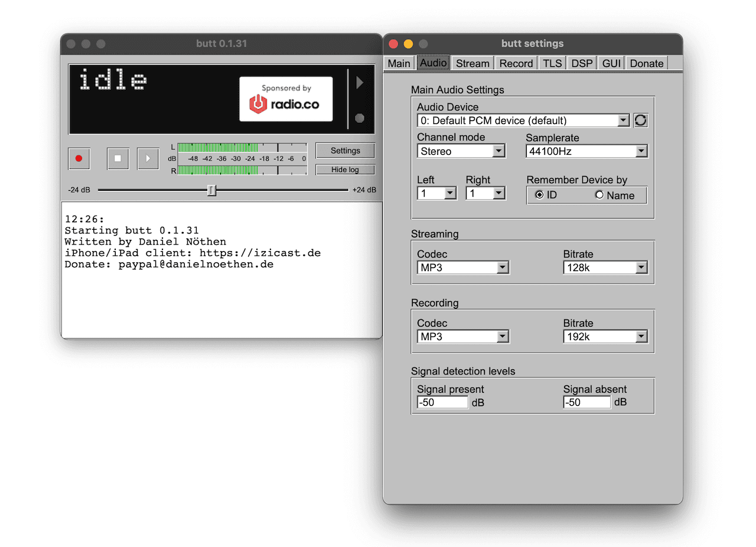Image resolution: width=756 pixels, height=547 pixels.
Task: Click the radio.co sponsor banner
Action: coord(286,99)
